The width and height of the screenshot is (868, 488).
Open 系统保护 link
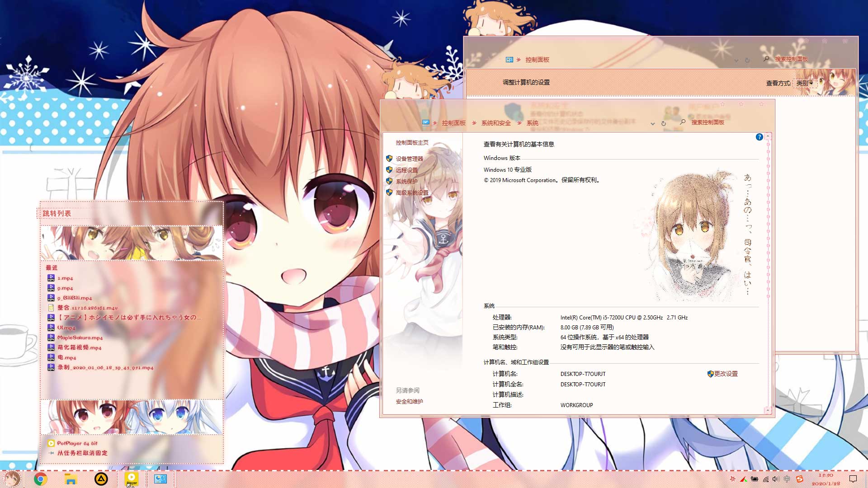pyautogui.click(x=407, y=182)
